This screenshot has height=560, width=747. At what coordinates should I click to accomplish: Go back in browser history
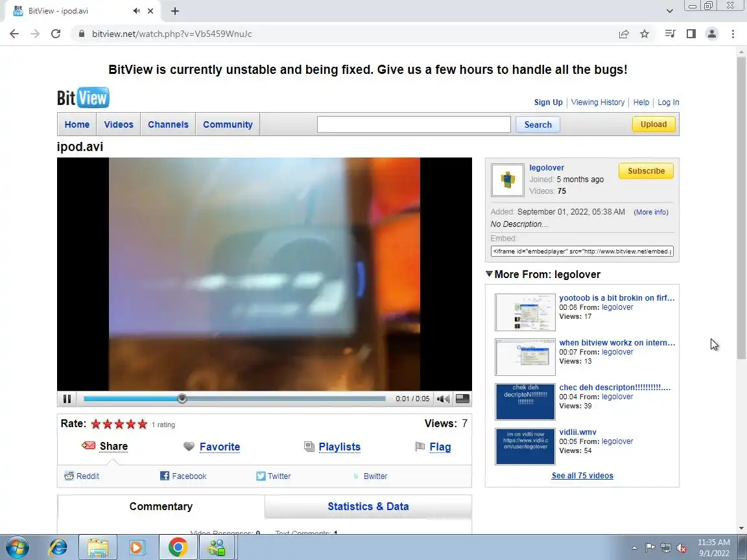14,34
